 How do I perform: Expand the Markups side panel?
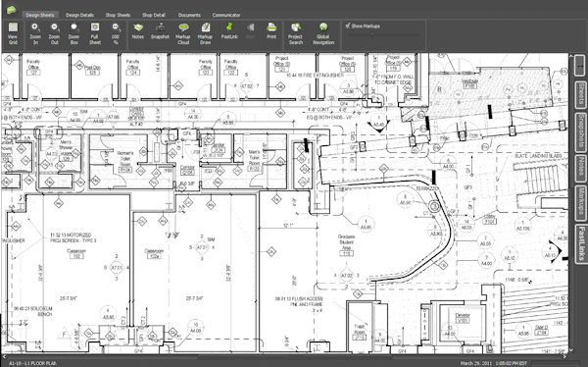(581, 202)
